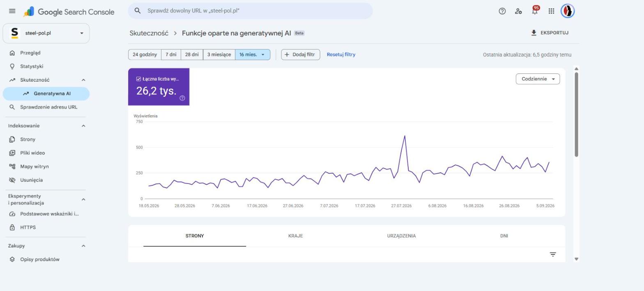Open Sprawdzenie adresu URL page
The height and width of the screenshot is (291, 644).
point(46,107)
